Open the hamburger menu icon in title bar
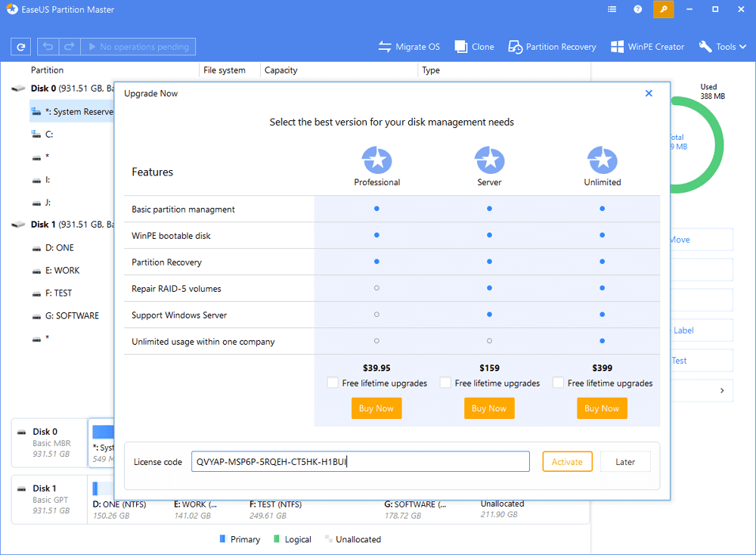Viewport: 756px width, 555px height. pos(612,9)
